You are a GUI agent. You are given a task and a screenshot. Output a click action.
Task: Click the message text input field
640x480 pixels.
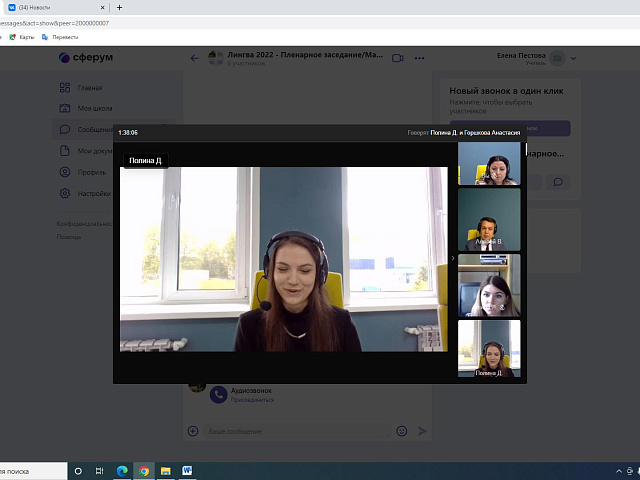pyautogui.click(x=298, y=431)
